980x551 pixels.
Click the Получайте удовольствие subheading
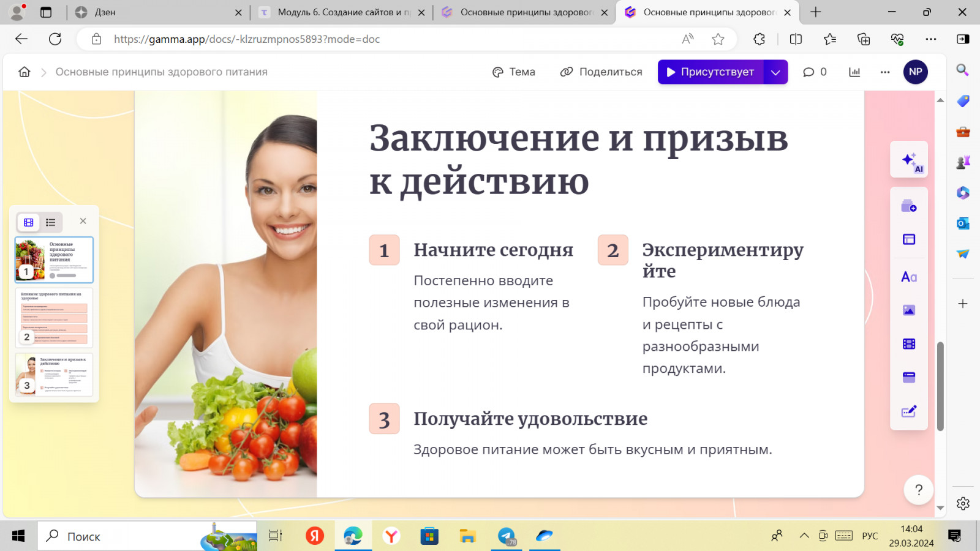[530, 419]
